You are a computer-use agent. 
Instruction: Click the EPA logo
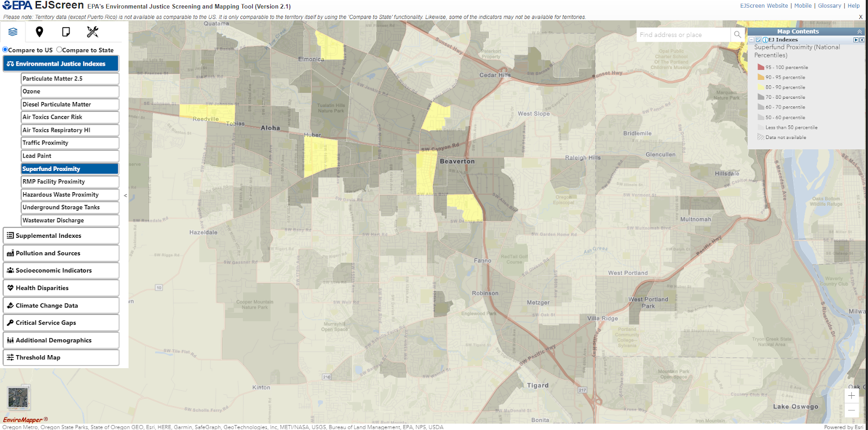coord(17,5)
